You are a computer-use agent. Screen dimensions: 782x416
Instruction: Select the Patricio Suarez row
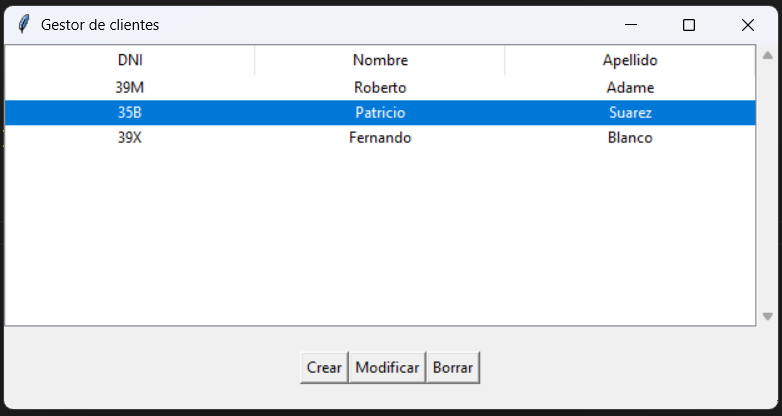(380, 113)
